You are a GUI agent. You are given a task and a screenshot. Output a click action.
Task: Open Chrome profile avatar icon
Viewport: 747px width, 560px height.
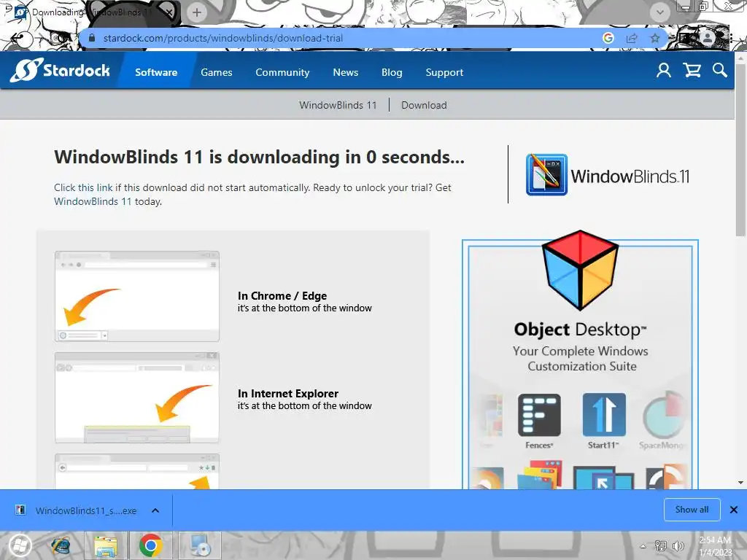coord(708,38)
